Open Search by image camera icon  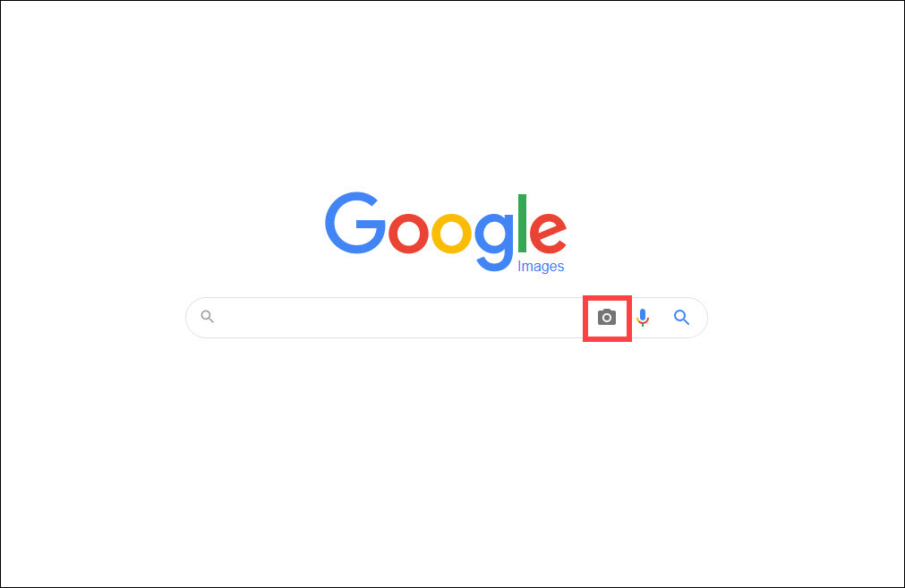pyautogui.click(x=607, y=318)
